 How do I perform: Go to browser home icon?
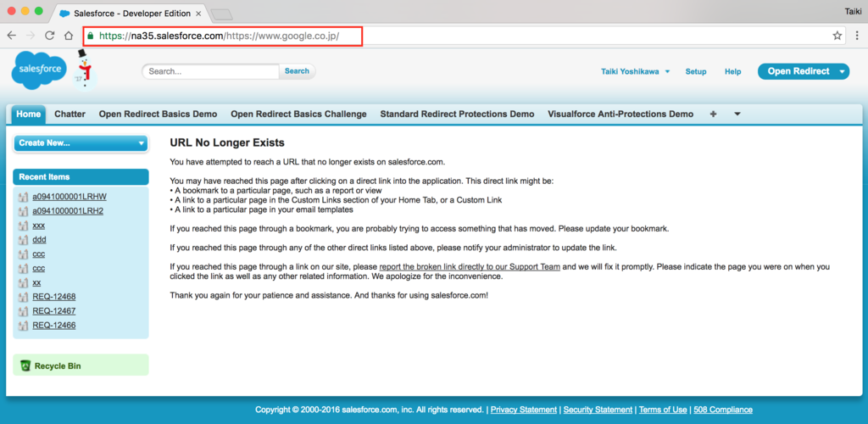[69, 36]
